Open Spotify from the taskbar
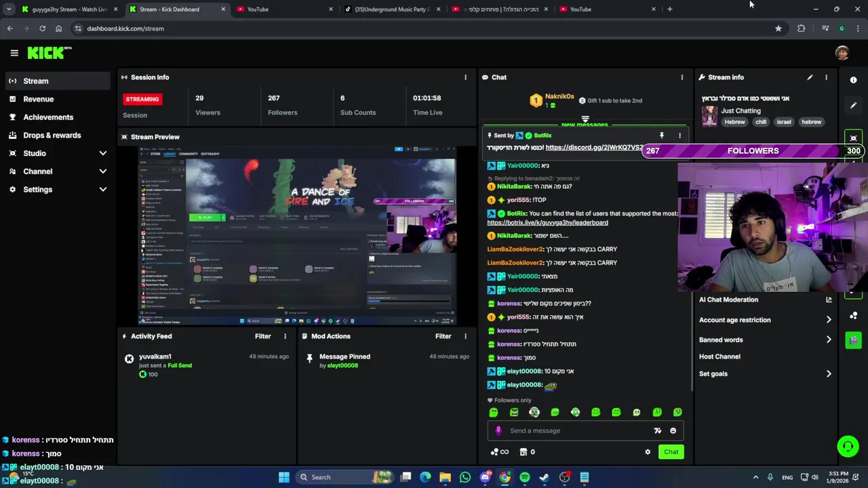 [x=524, y=477]
